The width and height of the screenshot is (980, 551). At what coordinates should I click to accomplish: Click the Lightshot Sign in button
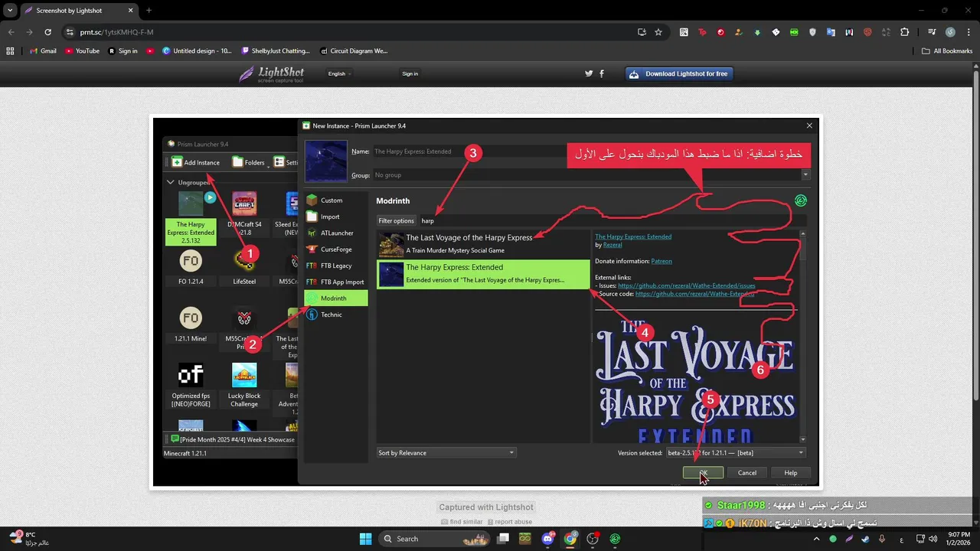410,74
